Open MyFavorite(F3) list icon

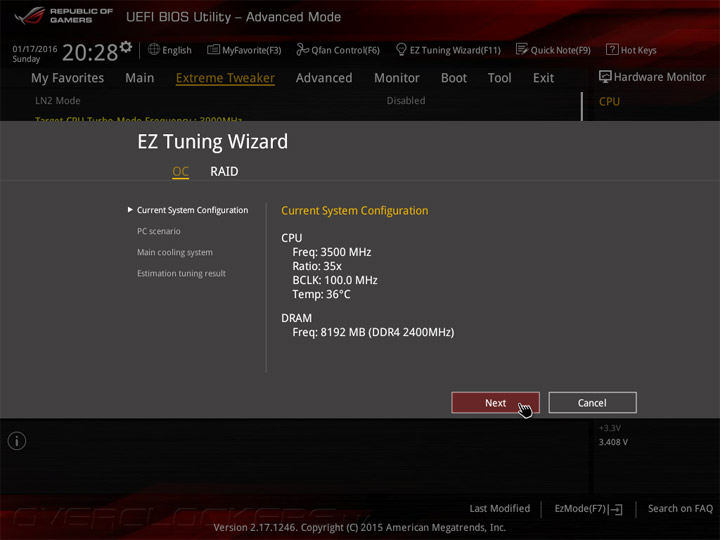(213, 49)
